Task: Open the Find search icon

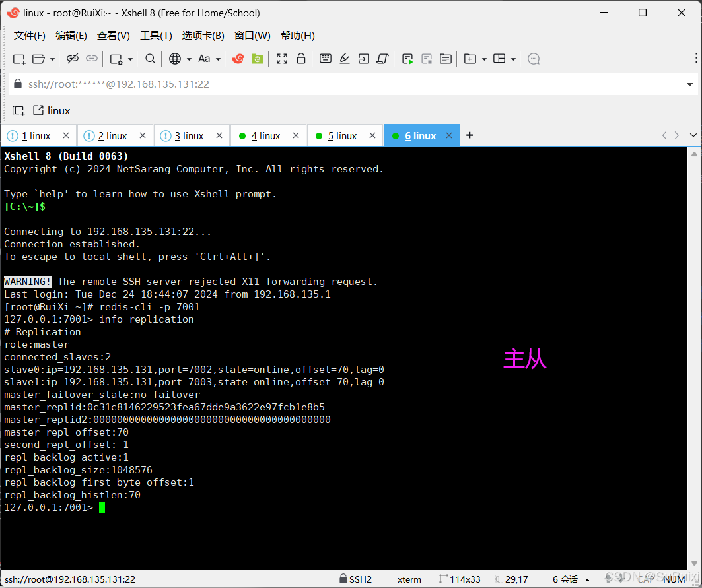Action: point(151,59)
